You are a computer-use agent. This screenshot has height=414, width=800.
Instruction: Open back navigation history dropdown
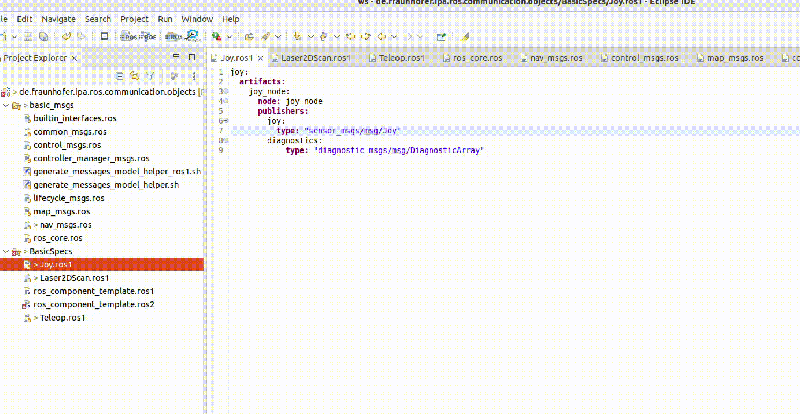pos(395,37)
